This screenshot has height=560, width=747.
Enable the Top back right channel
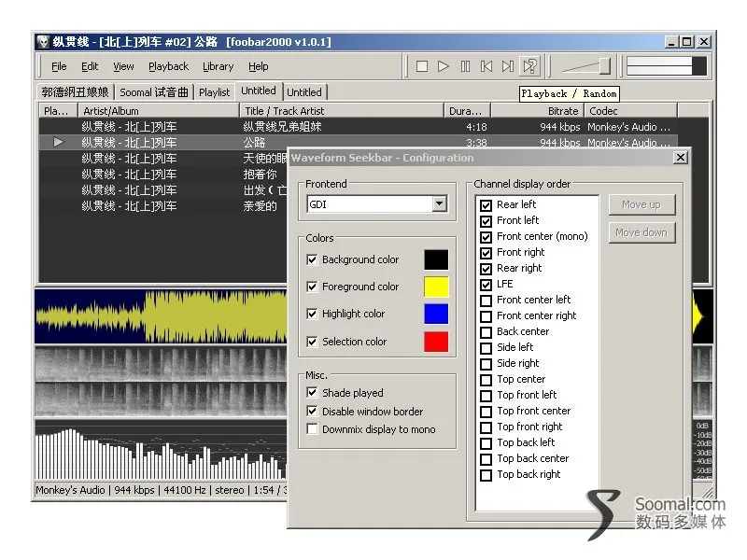tap(486, 475)
